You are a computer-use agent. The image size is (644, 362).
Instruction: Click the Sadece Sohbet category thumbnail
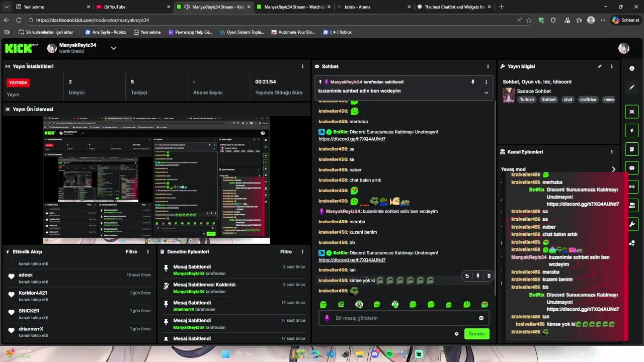(509, 96)
